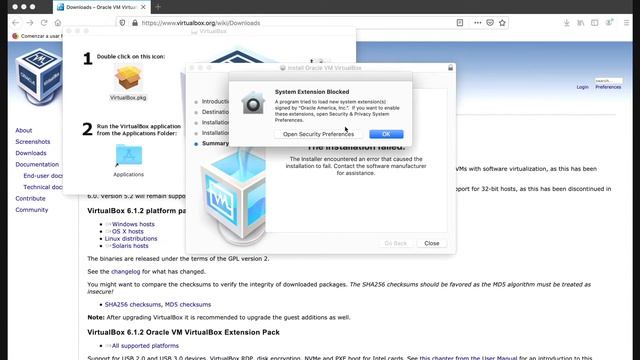
Task: Click the Windows hosts download link
Action: tap(133, 224)
